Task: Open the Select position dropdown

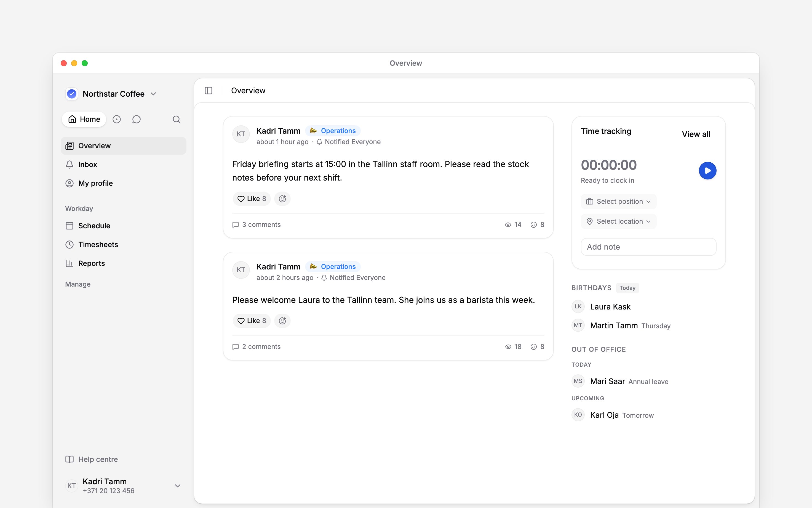Action: click(x=618, y=202)
